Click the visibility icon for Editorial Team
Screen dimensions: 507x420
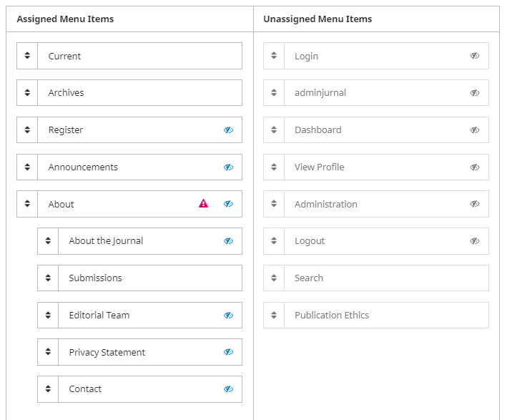click(x=228, y=316)
